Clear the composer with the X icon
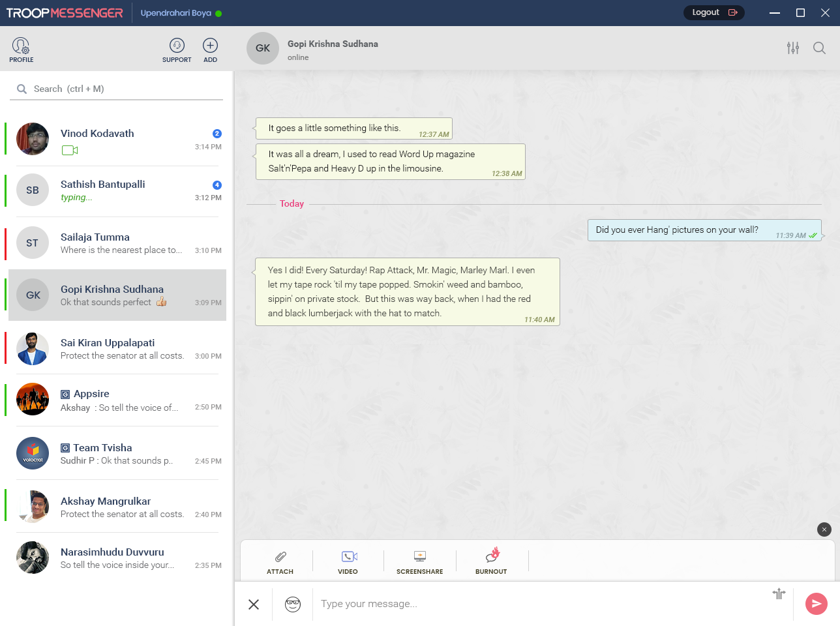 253,604
